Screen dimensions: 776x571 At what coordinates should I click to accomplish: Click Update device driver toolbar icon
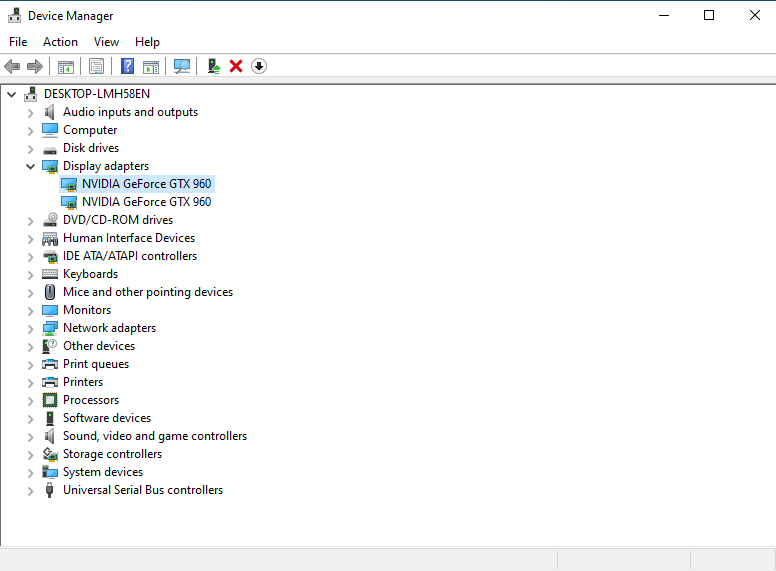pos(213,66)
